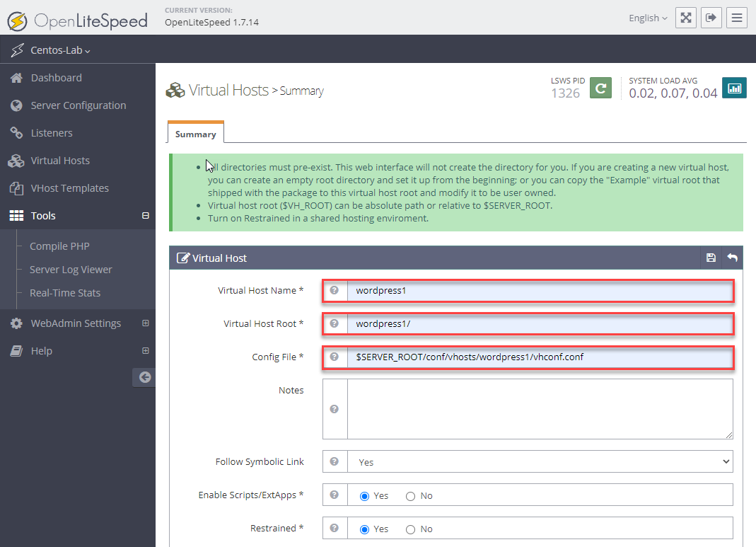Screen dimensions: 756x547
Task: Open real-time stats chart icon
Action: click(734, 88)
